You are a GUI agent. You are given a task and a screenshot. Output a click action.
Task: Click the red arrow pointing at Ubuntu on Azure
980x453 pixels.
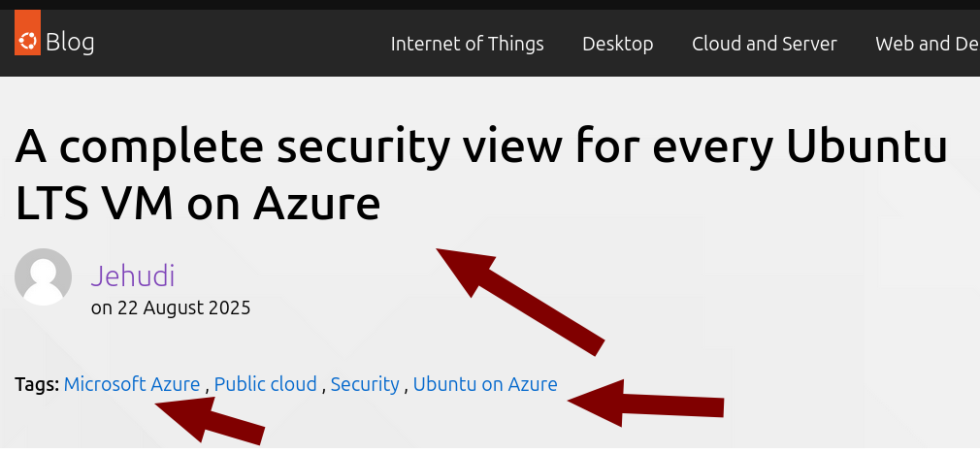pyautogui.click(x=645, y=403)
